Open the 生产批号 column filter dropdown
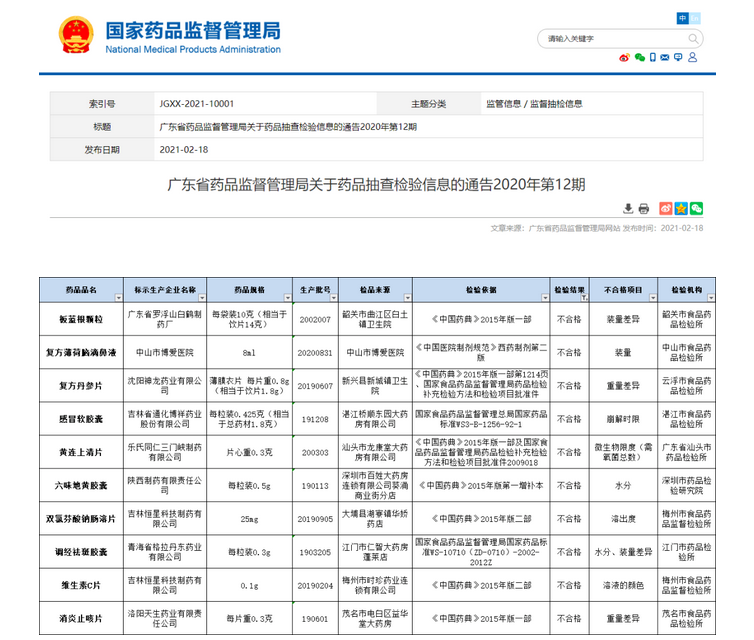The width and height of the screenshot is (754, 640). click(332, 295)
